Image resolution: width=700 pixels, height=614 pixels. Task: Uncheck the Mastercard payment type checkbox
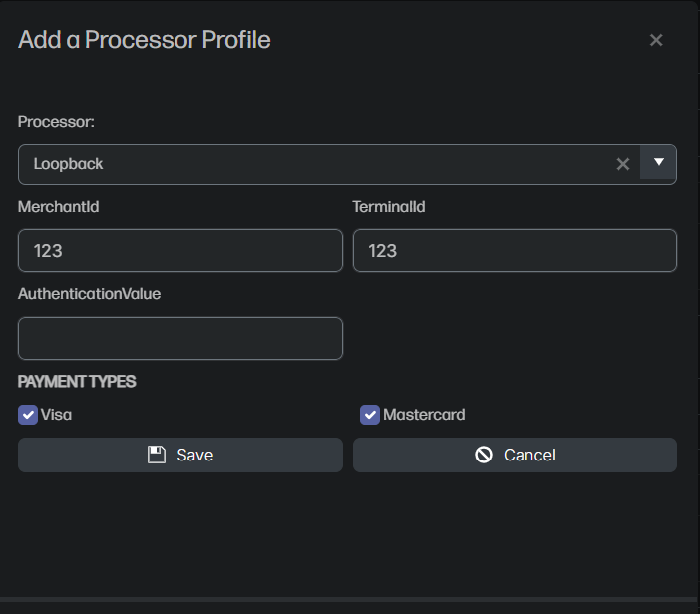coord(370,415)
